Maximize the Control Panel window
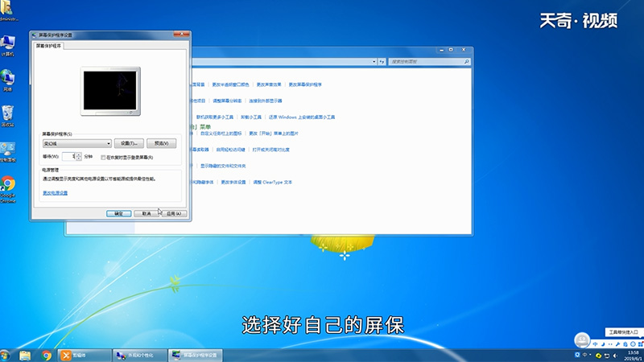 [x=451, y=50]
